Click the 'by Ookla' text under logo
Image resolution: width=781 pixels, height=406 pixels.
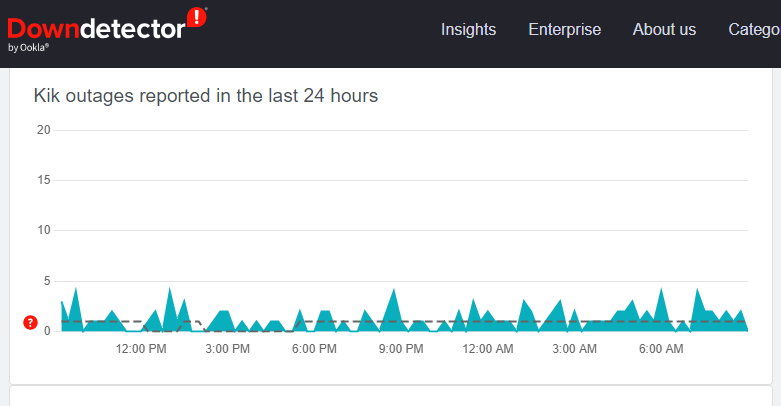pyautogui.click(x=28, y=48)
